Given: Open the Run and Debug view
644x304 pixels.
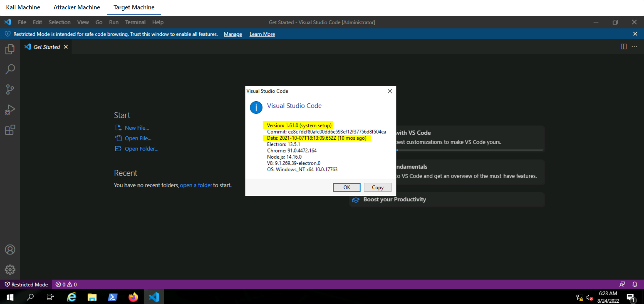Looking at the screenshot, I should pyautogui.click(x=10, y=110).
